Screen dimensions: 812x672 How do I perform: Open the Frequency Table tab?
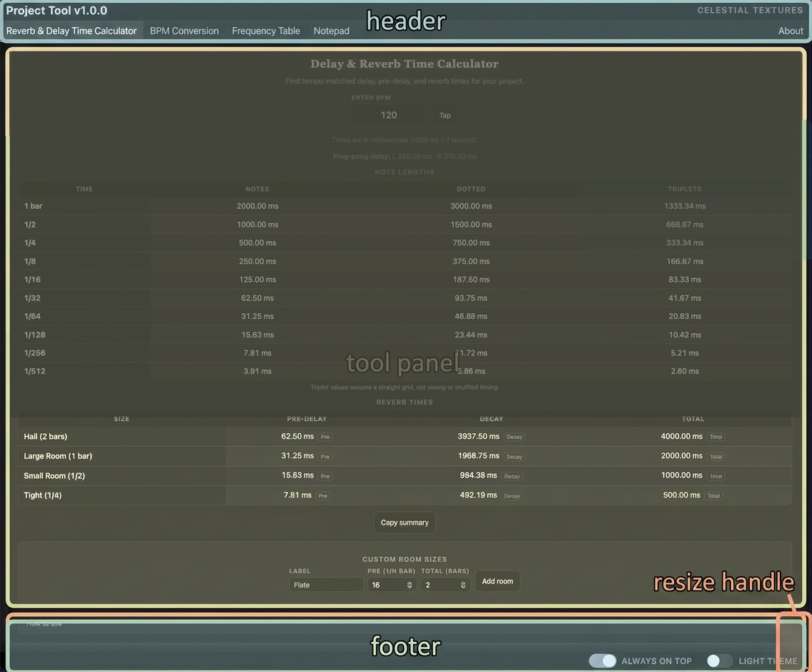click(266, 31)
